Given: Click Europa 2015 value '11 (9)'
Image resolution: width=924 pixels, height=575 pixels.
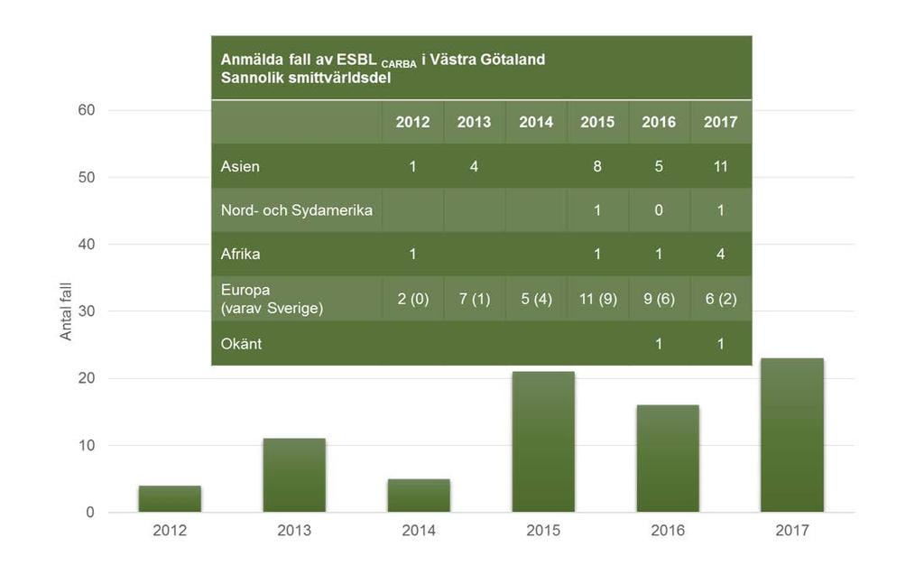Looking at the screenshot, I should pos(597,299).
